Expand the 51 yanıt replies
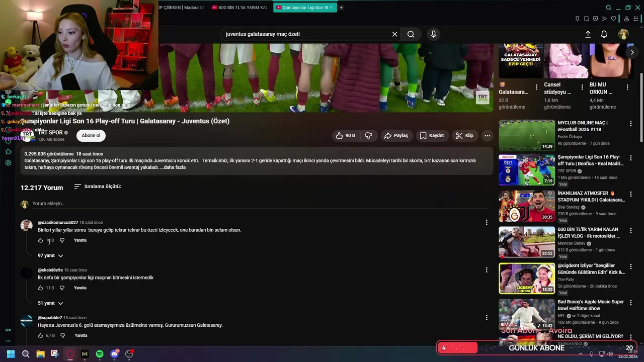 pyautogui.click(x=50, y=303)
